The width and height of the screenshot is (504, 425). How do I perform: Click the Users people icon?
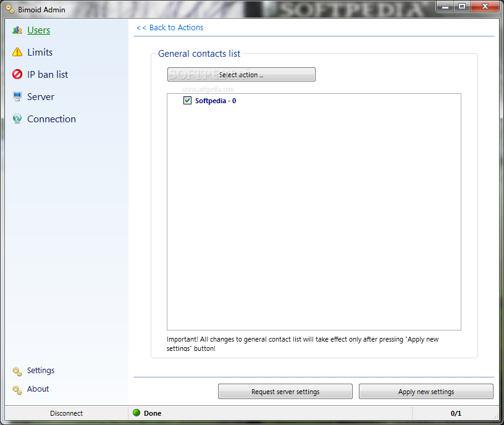(x=17, y=30)
